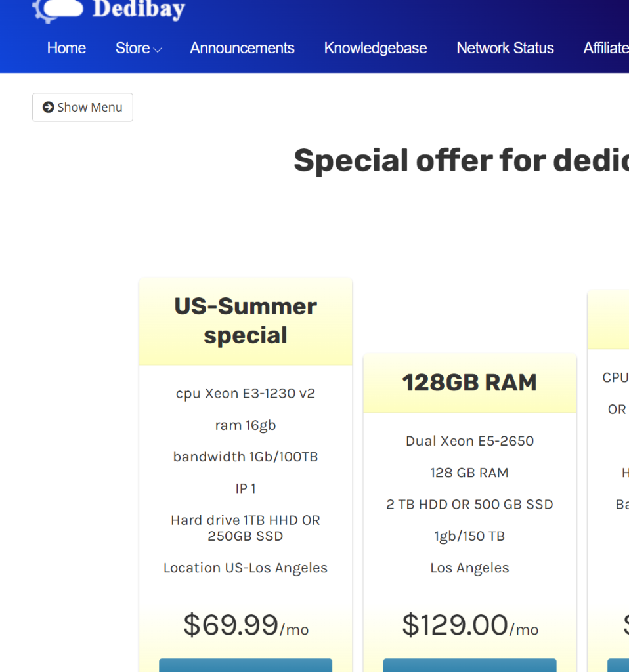629x672 pixels.
Task: Click the Special offer page heading
Action: [460, 160]
